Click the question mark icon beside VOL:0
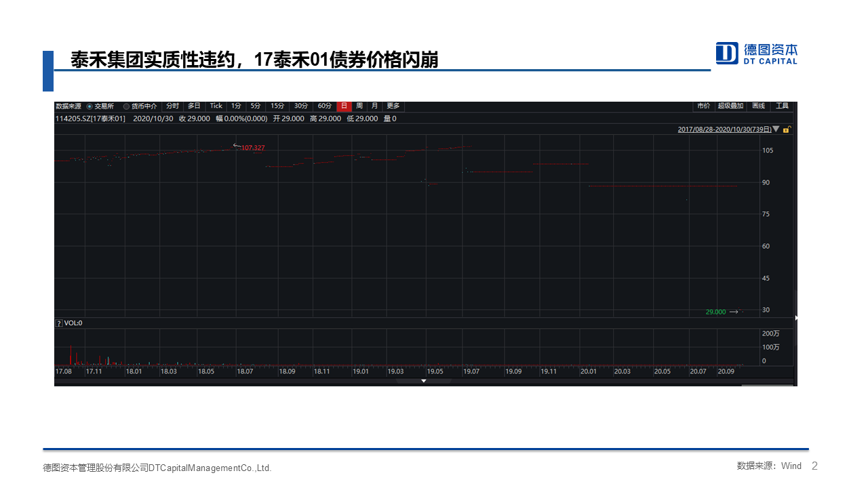 pos(59,323)
